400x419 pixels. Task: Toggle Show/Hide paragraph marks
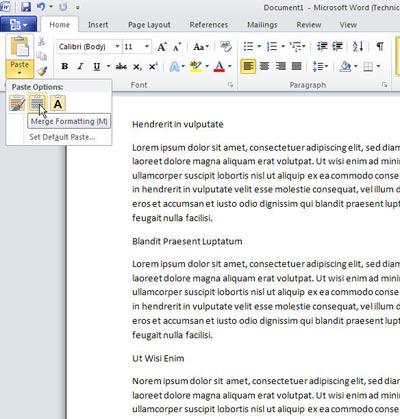tap(380, 46)
